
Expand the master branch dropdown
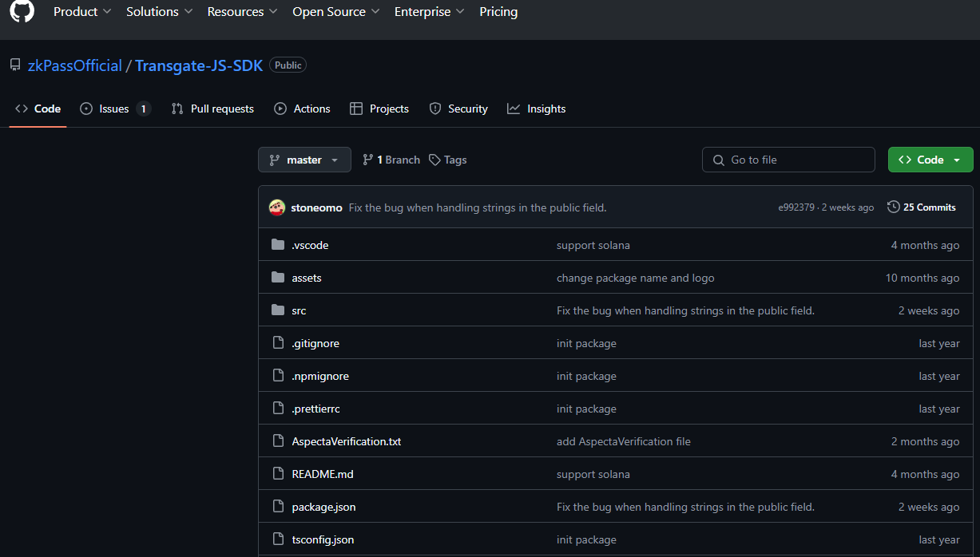point(304,160)
